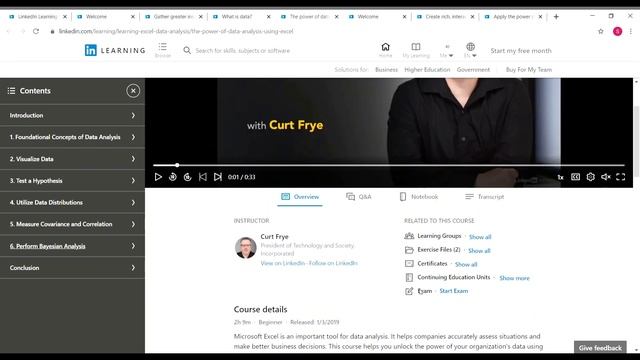Click the Business solutions link

click(x=386, y=70)
